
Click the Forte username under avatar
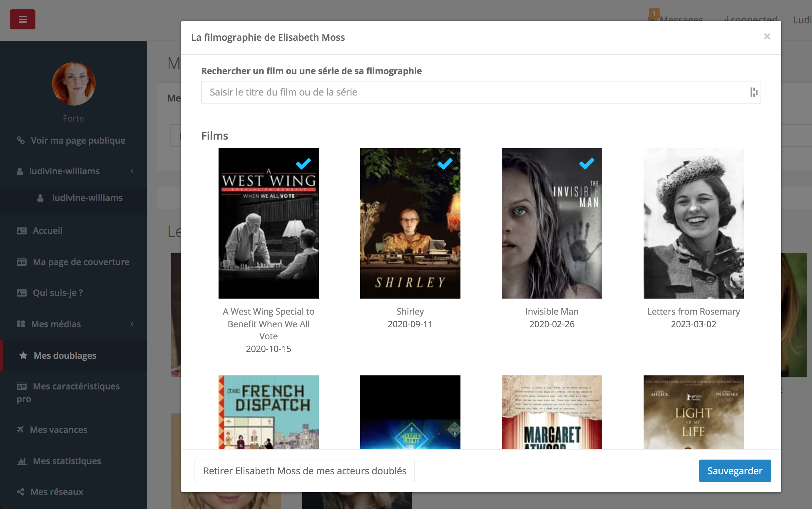point(74,119)
